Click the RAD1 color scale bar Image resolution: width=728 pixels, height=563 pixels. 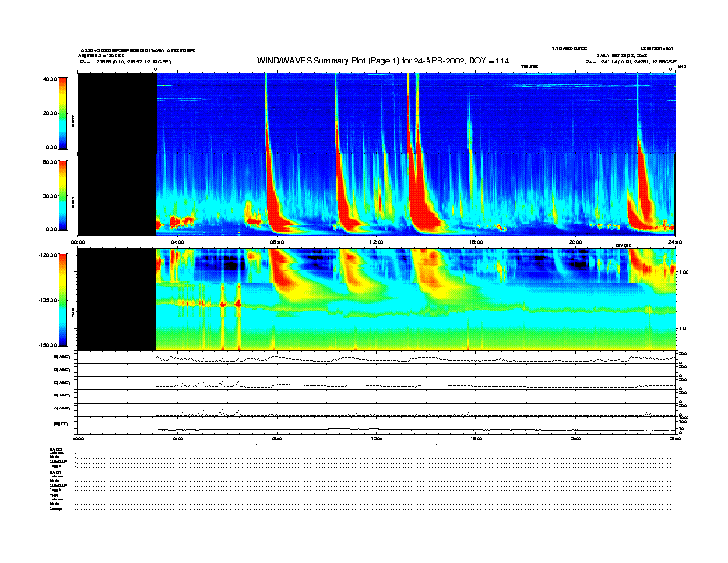pyautogui.click(x=63, y=195)
